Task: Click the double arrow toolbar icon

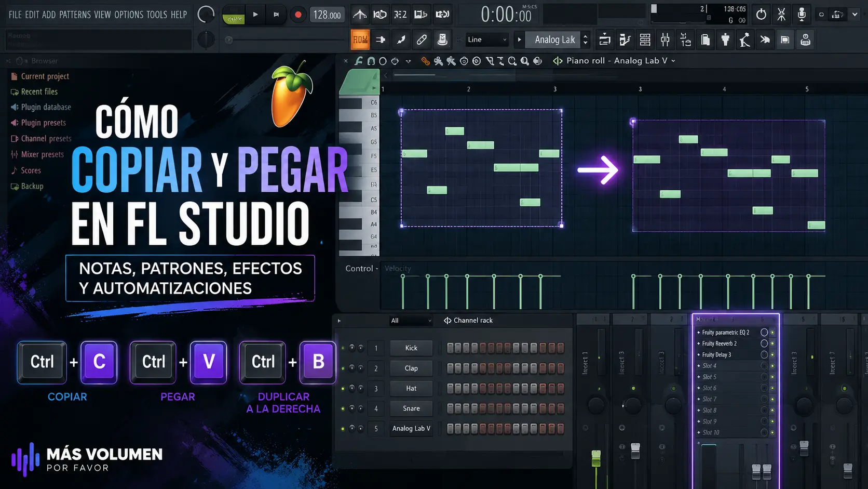Action: point(765,39)
